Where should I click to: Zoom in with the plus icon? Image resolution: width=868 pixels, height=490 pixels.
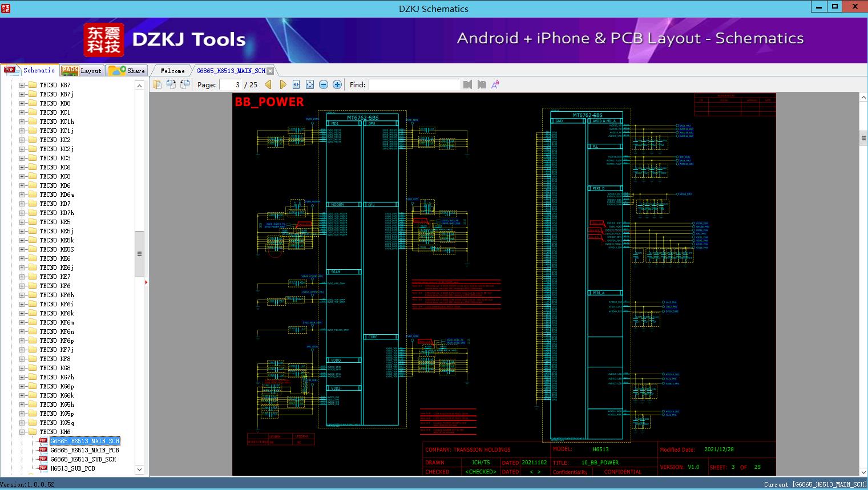337,84
